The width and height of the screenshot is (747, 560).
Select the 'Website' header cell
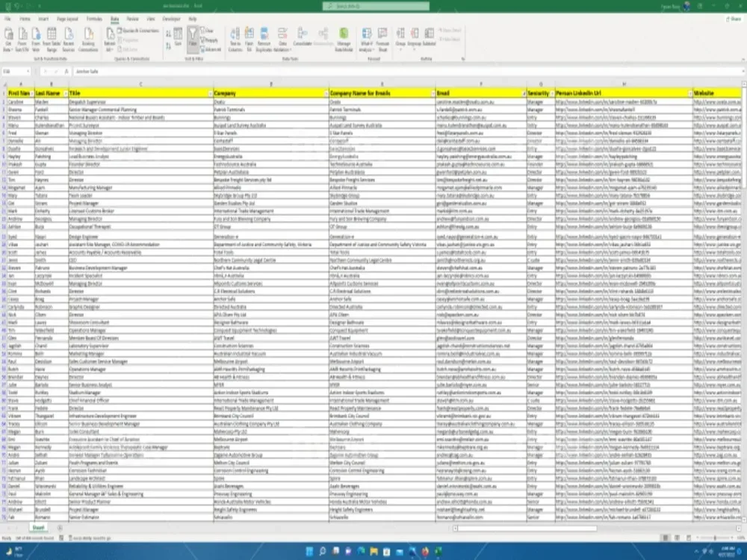(x=717, y=93)
